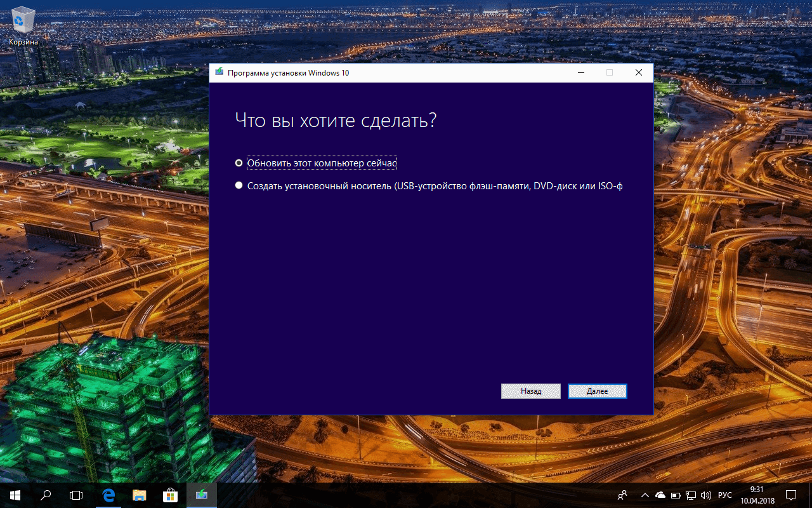Minimize the Windows 10 setup window
Image resolution: width=812 pixels, height=508 pixels.
tap(580, 72)
